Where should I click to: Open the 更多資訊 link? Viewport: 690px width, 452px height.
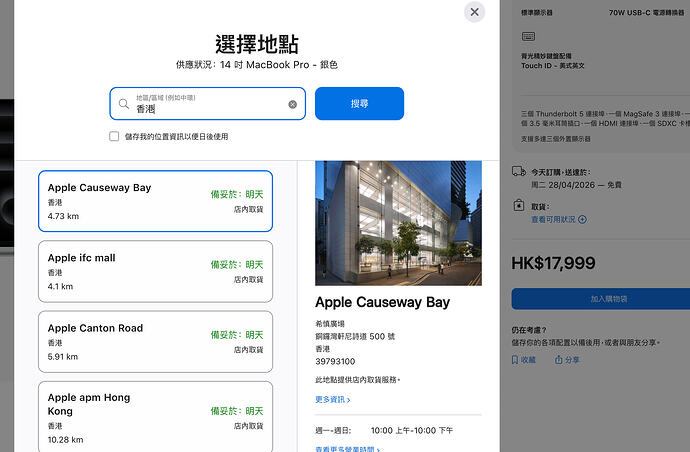click(333, 400)
